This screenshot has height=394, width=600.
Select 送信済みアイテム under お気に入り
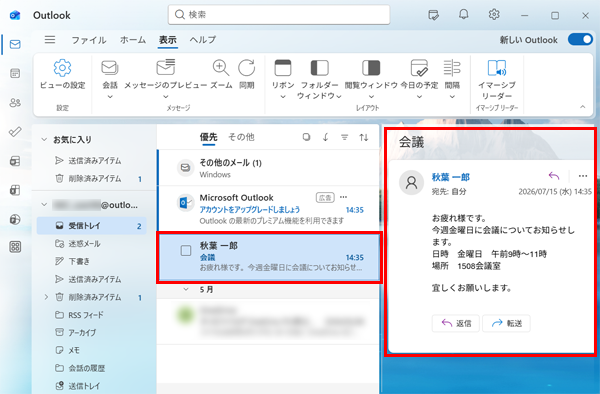coord(92,161)
